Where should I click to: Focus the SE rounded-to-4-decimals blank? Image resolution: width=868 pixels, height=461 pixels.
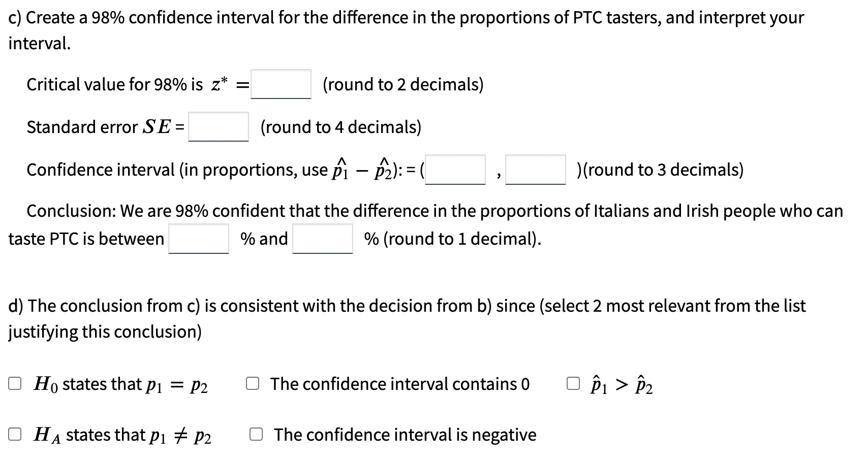(218, 127)
